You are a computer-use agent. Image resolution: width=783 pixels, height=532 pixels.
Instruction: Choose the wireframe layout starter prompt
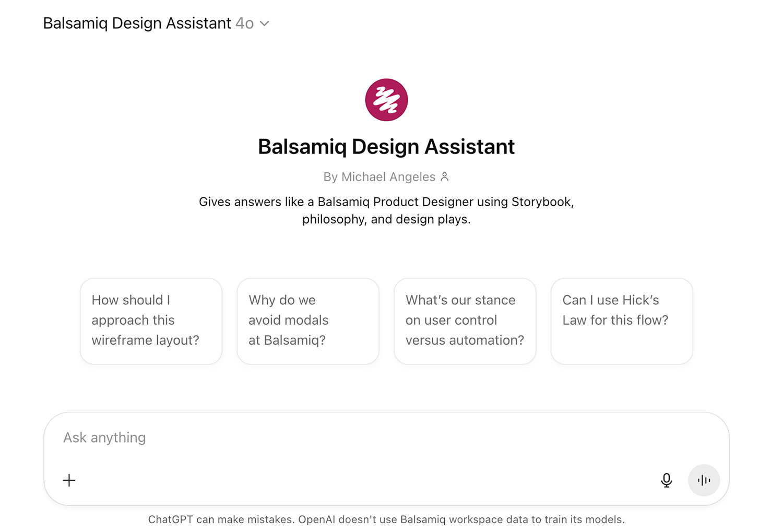151,321
